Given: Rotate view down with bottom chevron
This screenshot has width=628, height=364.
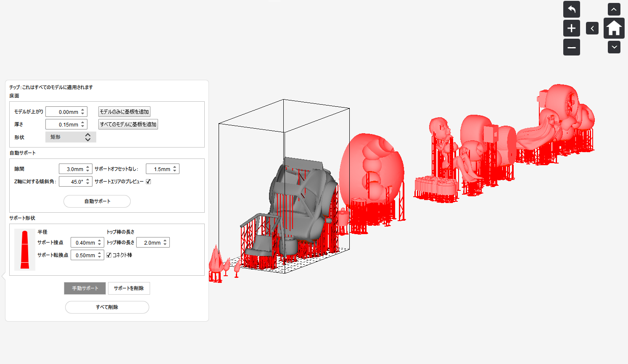Looking at the screenshot, I should pyautogui.click(x=614, y=47).
